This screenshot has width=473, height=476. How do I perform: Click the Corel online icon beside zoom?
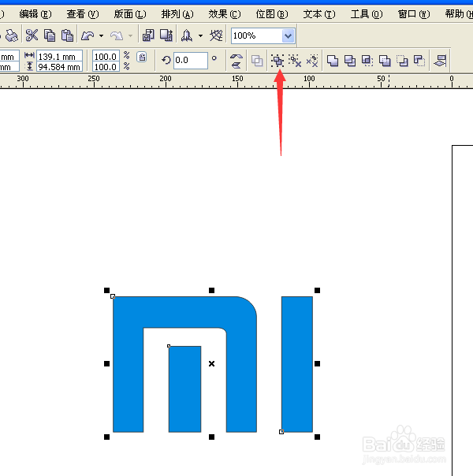(x=216, y=35)
